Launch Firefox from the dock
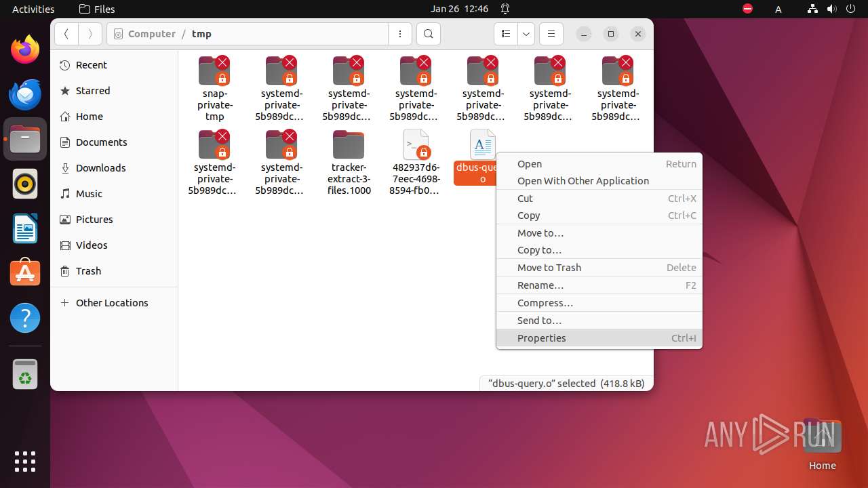 point(25,49)
